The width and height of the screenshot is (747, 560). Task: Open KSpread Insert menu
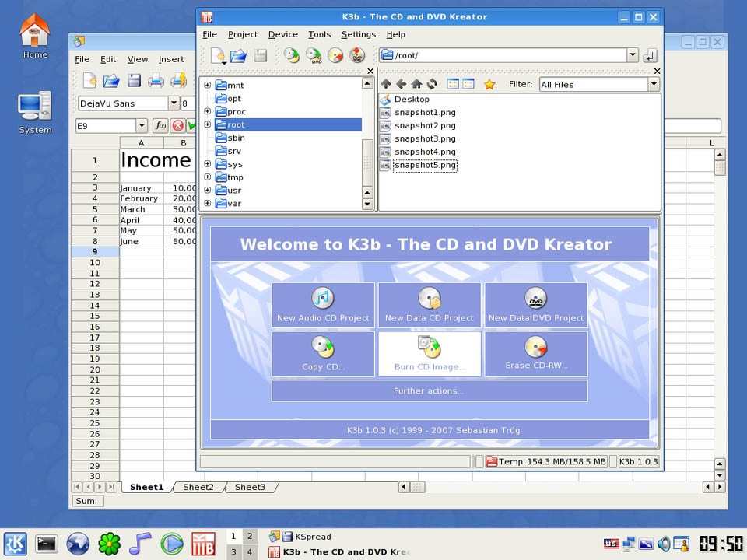click(171, 59)
